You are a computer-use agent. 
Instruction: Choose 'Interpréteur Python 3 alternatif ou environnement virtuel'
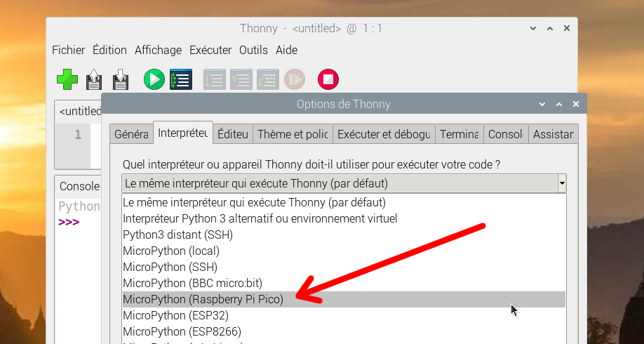(344, 218)
